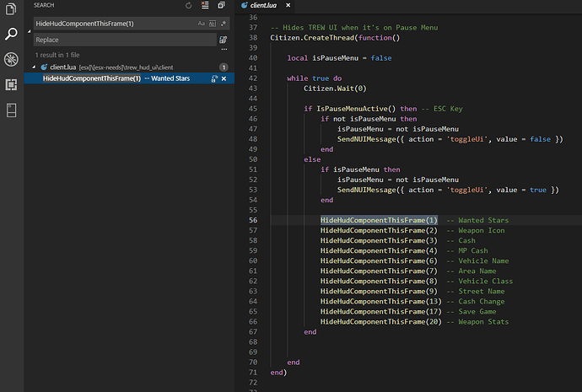Click HideHudComponentThisFrame(17) Save Game line
The height and width of the screenshot is (392, 582).
(408, 312)
